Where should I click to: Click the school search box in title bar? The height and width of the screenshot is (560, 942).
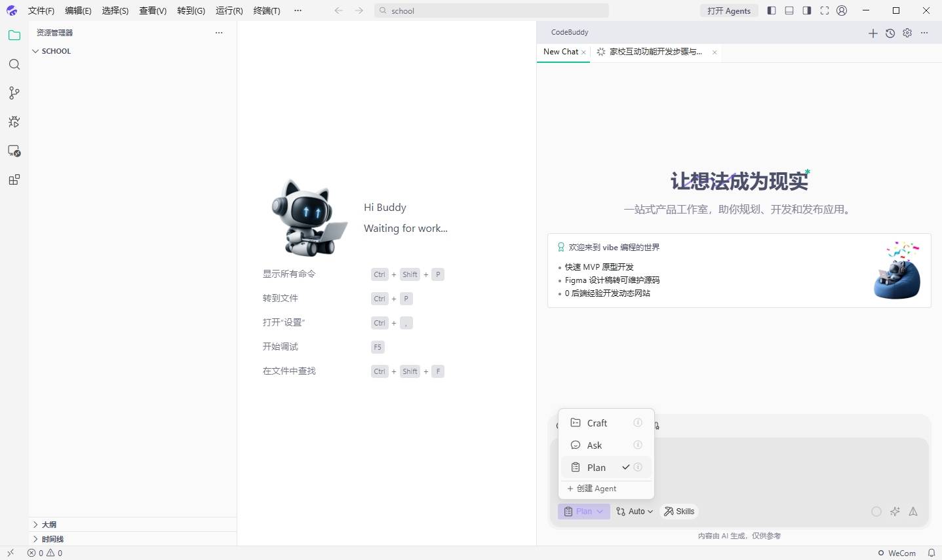tap(492, 10)
